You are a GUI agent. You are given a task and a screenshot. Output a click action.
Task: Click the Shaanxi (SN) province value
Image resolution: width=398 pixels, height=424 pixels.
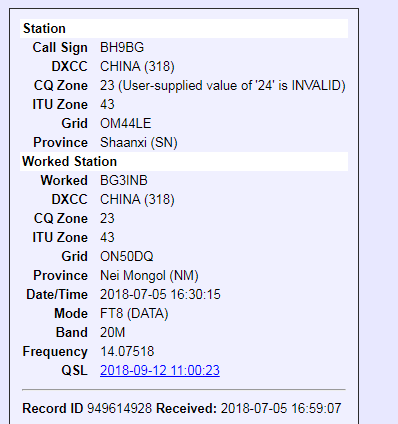pyautogui.click(x=139, y=142)
